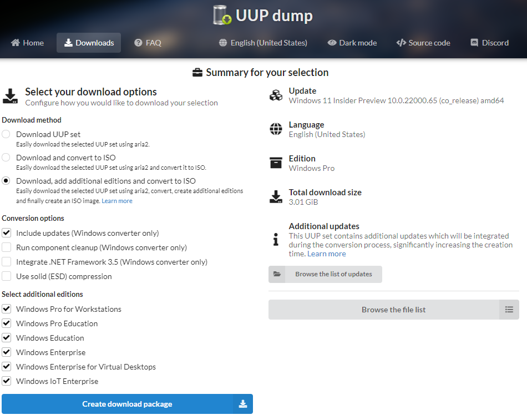Click the Select additional editions heading
This screenshot has height=420, width=527.
pyautogui.click(x=42, y=294)
